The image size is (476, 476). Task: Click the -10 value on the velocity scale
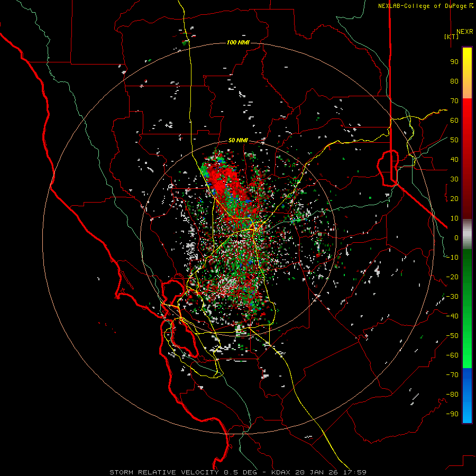[452, 258]
